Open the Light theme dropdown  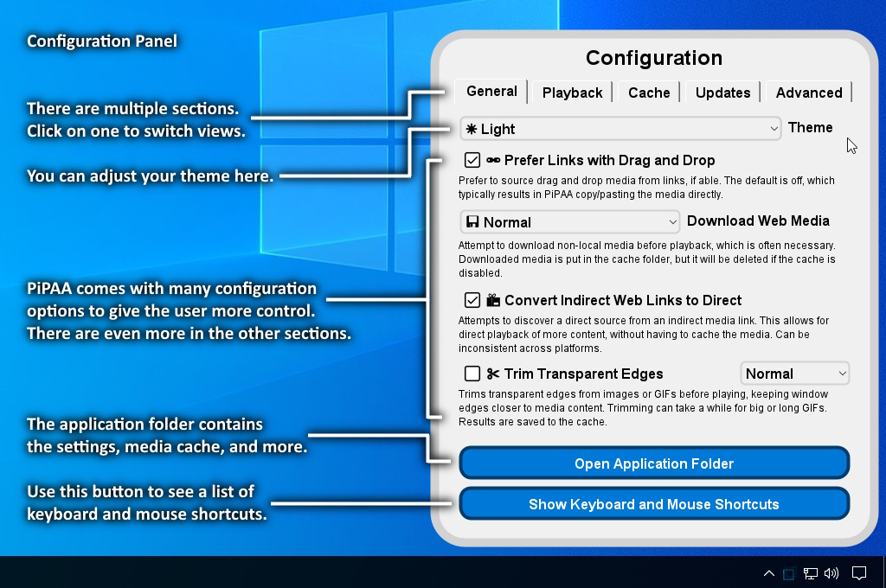620,129
